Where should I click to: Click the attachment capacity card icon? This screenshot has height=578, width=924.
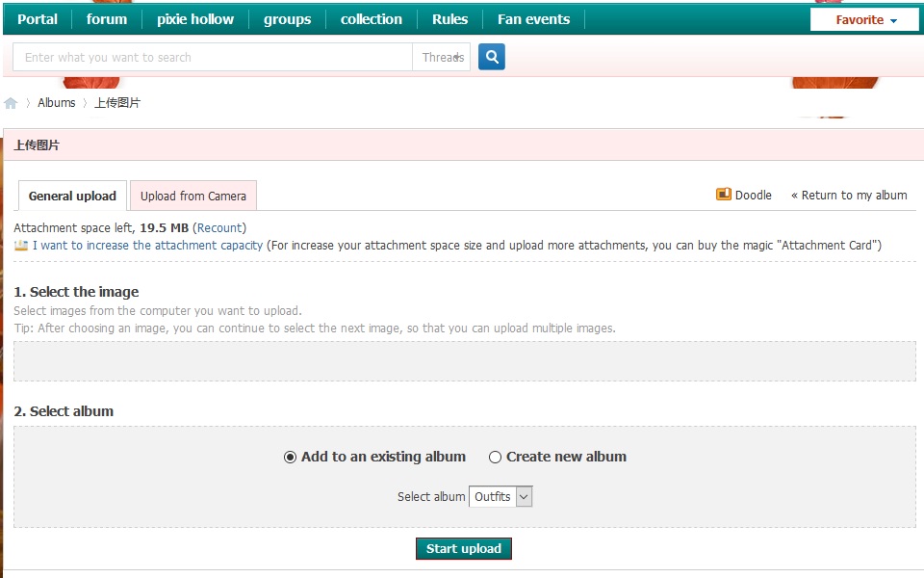(21, 246)
